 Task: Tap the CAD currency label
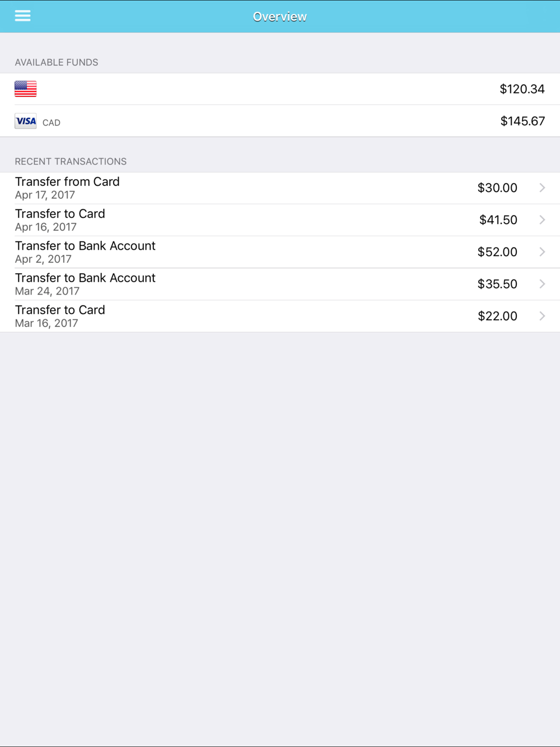click(52, 123)
